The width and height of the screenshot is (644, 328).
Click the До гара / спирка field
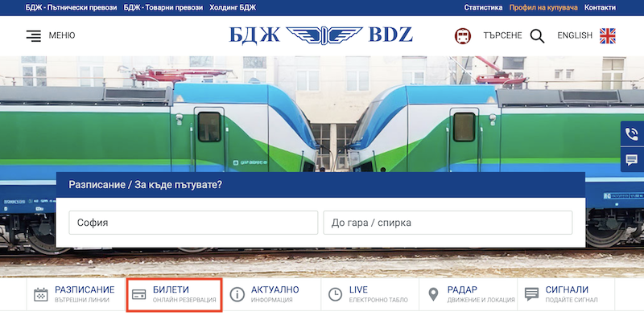click(448, 223)
